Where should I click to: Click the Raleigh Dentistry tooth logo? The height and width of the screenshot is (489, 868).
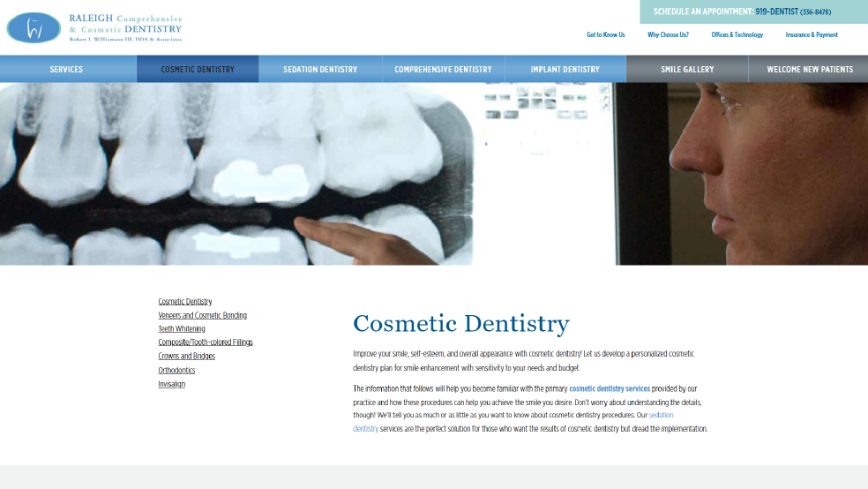tap(34, 28)
